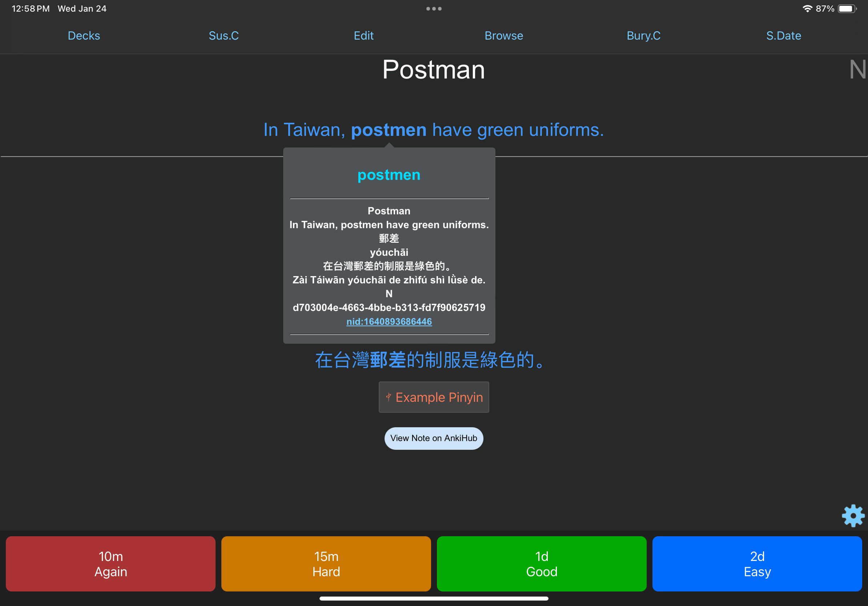Tap the Wi-Fi status icon
Viewport: 868px width, 606px height.
807,9
